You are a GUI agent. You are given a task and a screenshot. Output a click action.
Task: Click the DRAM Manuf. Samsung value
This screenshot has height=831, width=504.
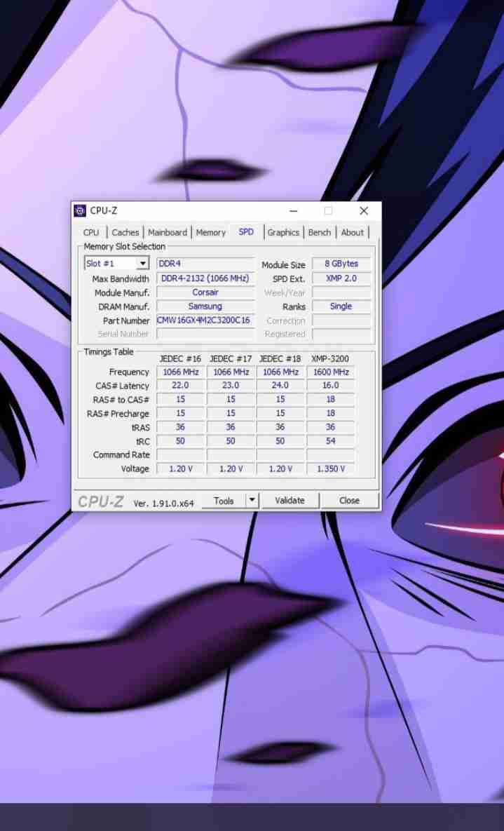coord(205,306)
